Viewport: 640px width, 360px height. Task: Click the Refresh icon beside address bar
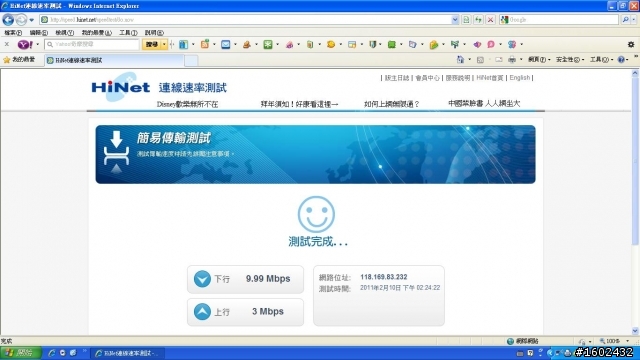478,20
